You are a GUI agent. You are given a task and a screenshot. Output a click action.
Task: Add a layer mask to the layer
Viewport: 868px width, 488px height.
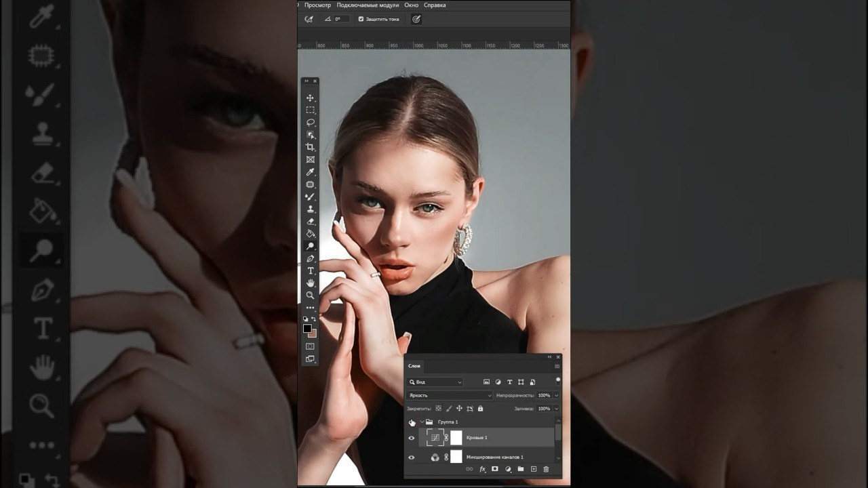[x=495, y=469]
